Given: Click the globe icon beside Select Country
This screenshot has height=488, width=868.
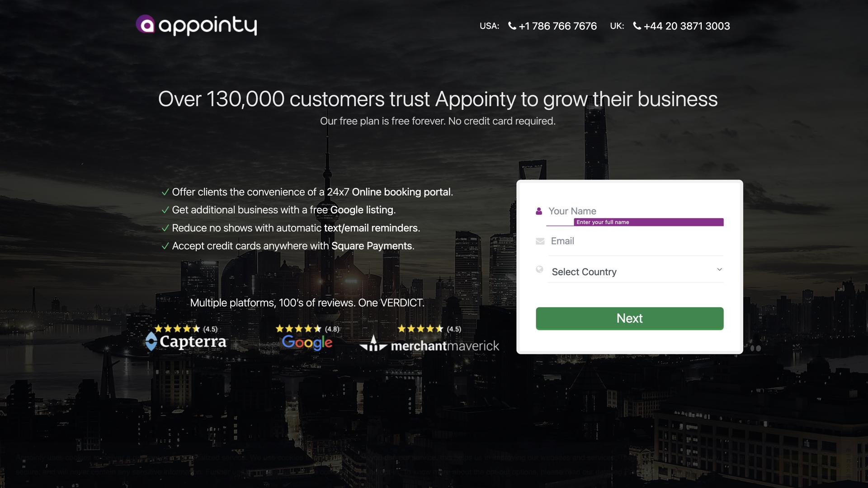Looking at the screenshot, I should tap(539, 269).
